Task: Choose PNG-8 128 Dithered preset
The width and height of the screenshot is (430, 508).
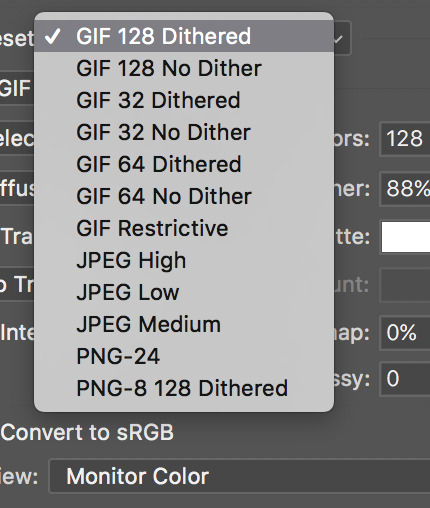Action: pos(184,388)
